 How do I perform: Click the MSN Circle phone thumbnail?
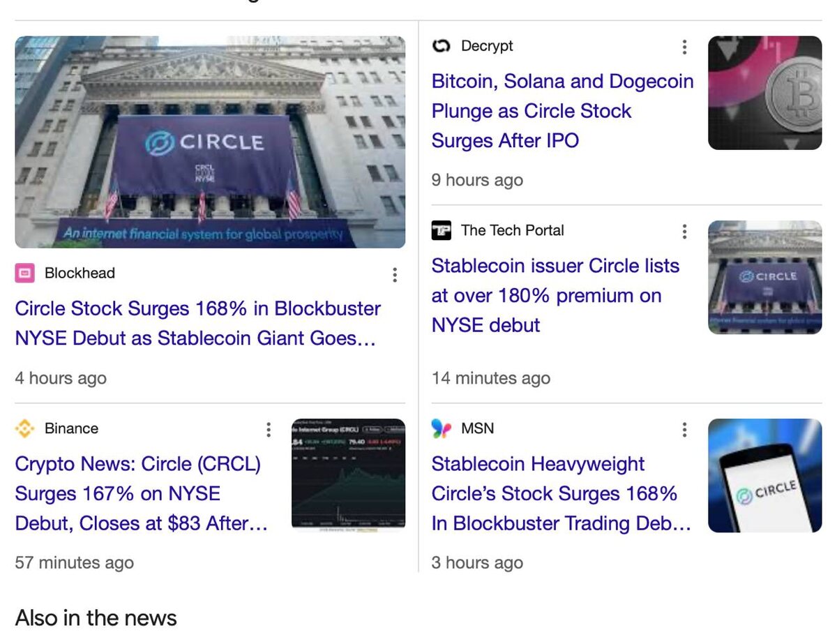pyautogui.click(x=765, y=475)
